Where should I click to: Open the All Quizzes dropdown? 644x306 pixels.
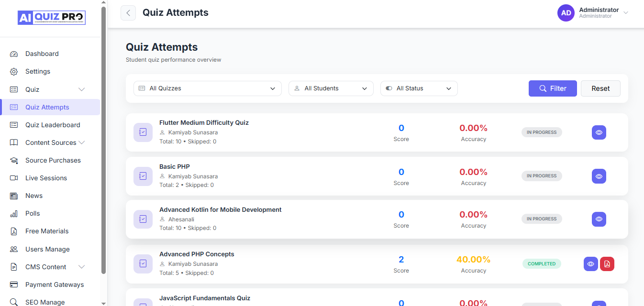(x=208, y=88)
